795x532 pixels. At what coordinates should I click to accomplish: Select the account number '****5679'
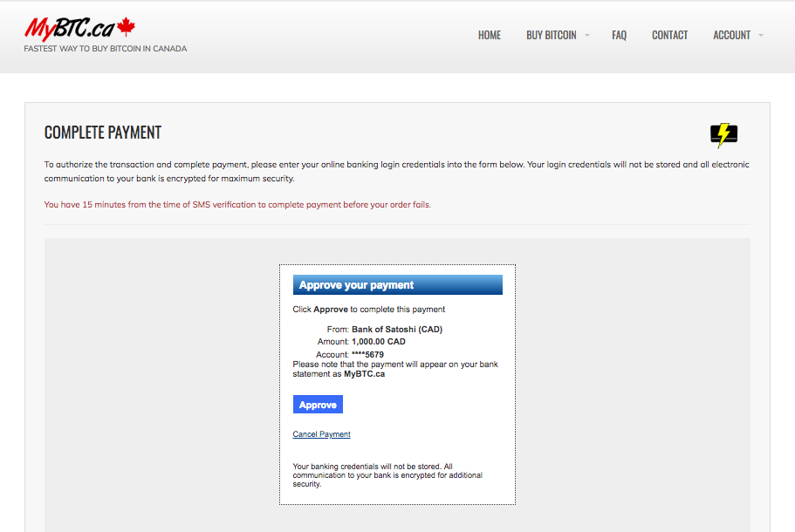coord(367,355)
